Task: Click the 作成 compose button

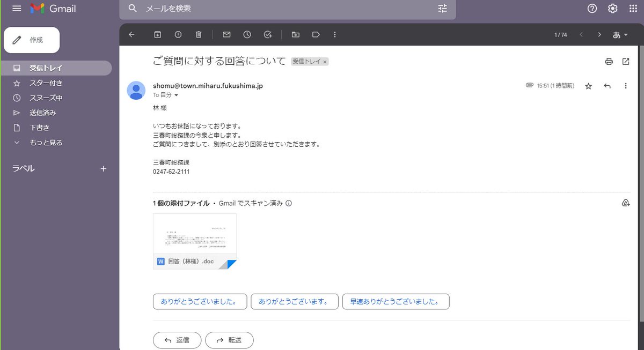Action: [32, 40]
